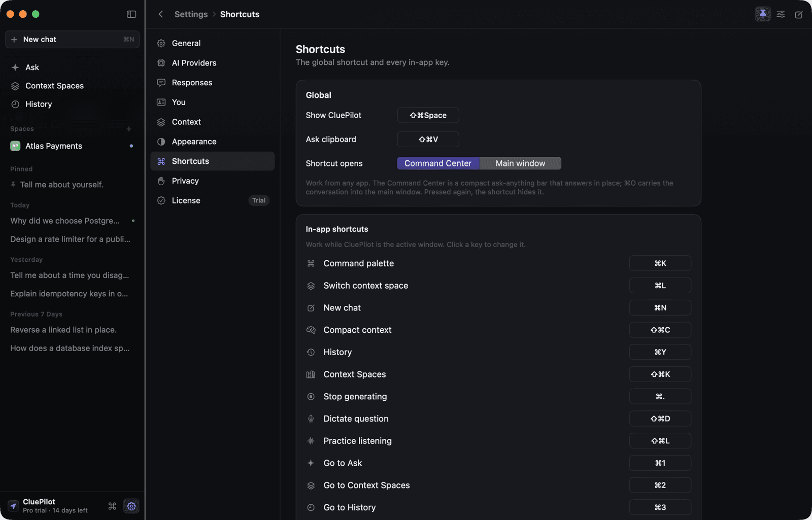The height and width of the screenshot is (520, 812).
Task: Go back with the left chevron
Action: (x=160, y=14)
